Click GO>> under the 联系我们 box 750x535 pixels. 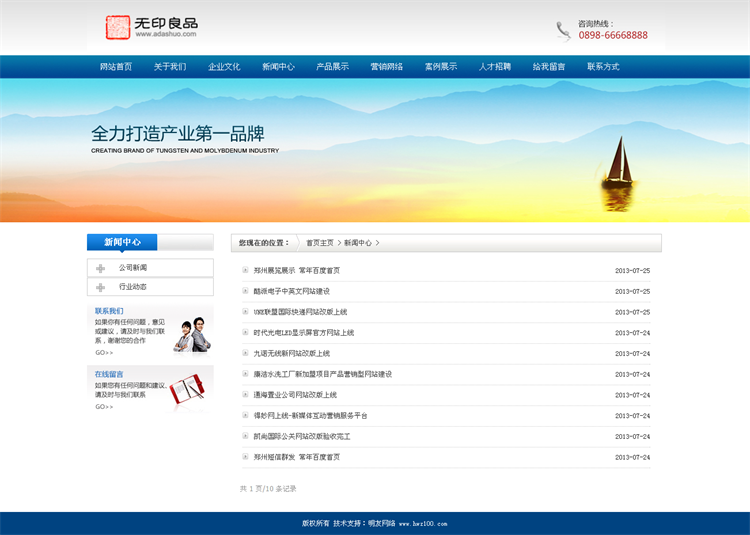(x=104, y=352)
